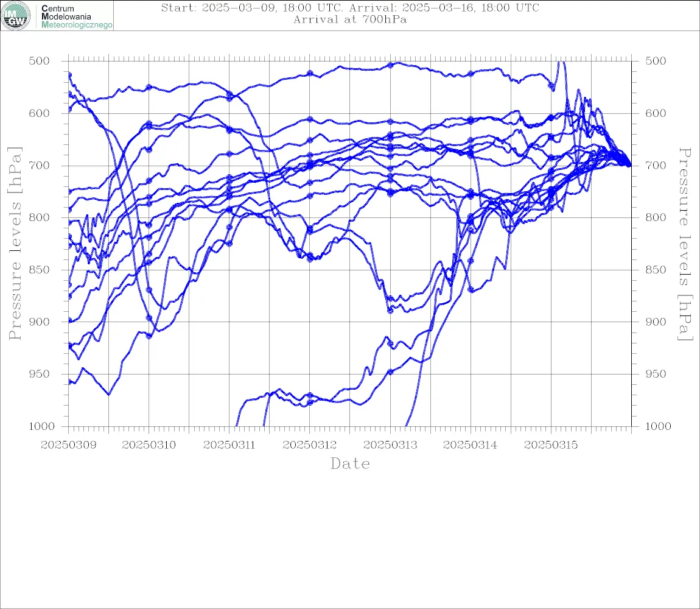Click the left axis 500 label

(x=40, y=61)
